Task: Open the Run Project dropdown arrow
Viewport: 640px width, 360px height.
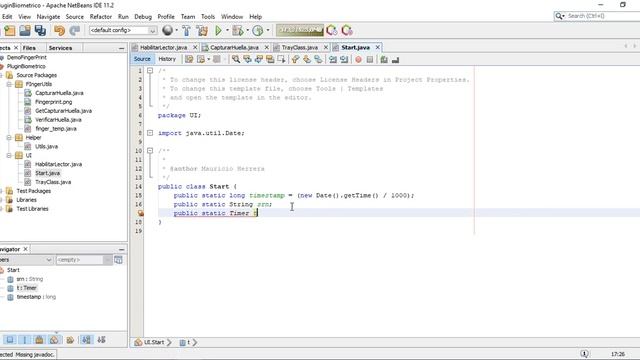Action: coord(227,31)
